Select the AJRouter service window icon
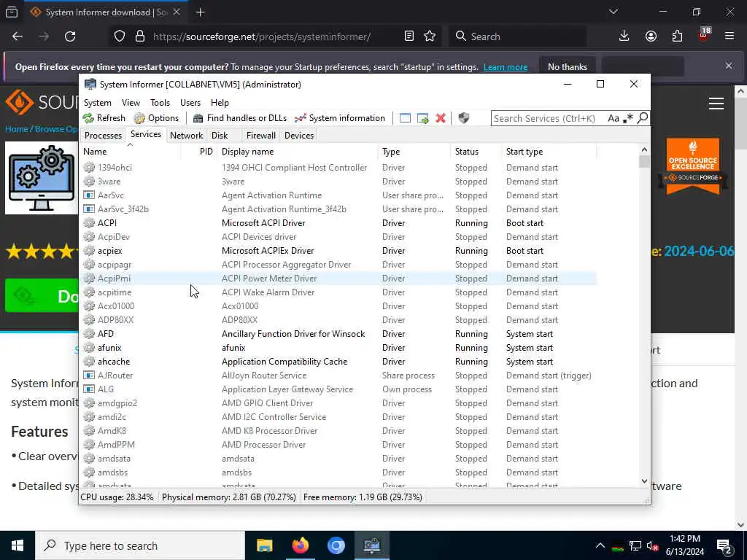Image resolution: width=747 pixels, height=560 pixels. click(x=88, y=375)
